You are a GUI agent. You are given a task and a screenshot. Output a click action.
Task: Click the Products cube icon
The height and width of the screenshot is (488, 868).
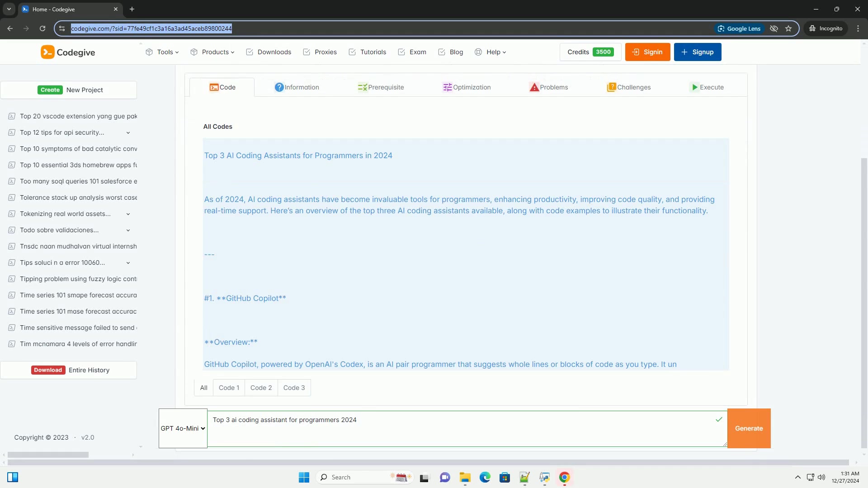point(194,52)
